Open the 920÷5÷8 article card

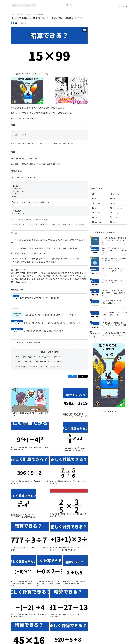[x=69, y=633]
